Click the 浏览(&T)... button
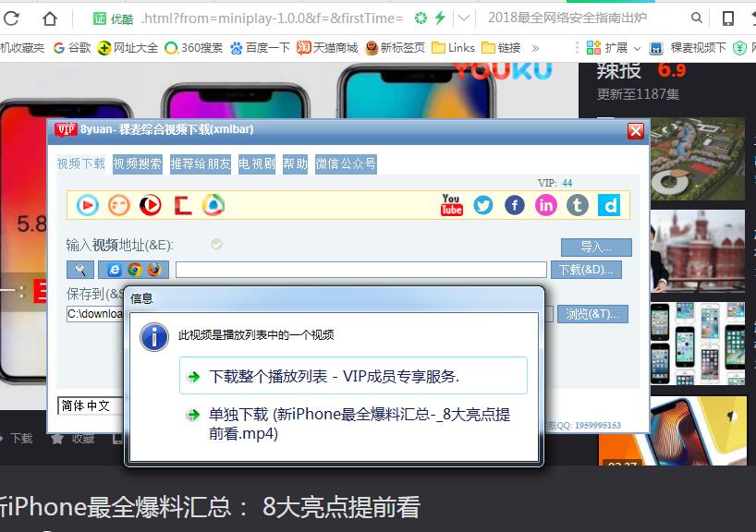The image size is (756, 532). coord(592,314)
